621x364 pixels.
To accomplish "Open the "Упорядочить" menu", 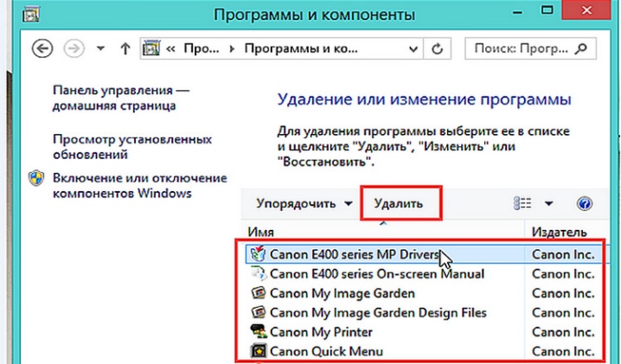I will 304,203.
